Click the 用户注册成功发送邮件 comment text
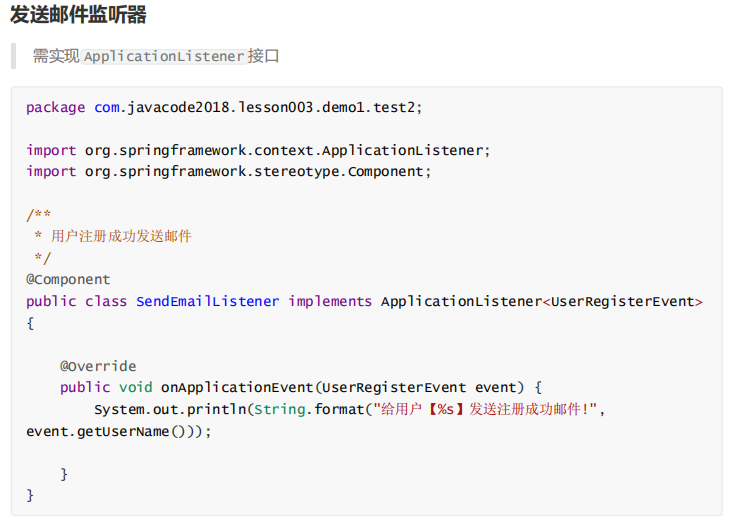This screenshot has width=753, height=529. [121, 236]
